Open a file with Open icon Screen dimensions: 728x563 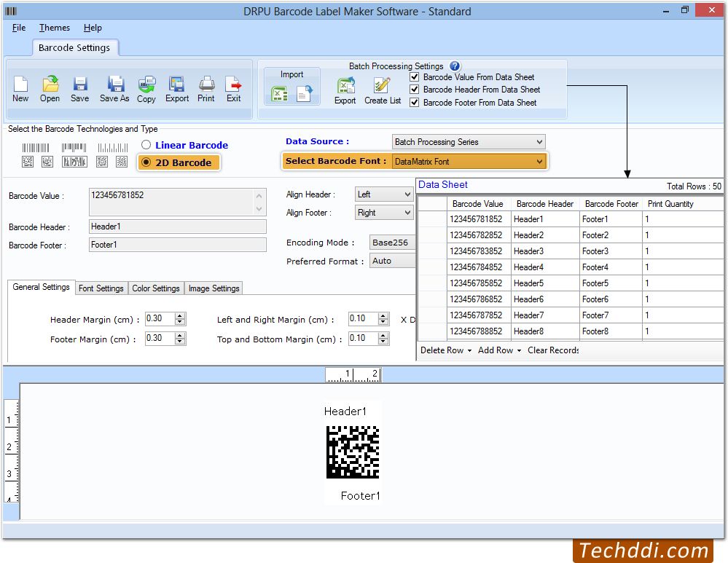point(50,89)
